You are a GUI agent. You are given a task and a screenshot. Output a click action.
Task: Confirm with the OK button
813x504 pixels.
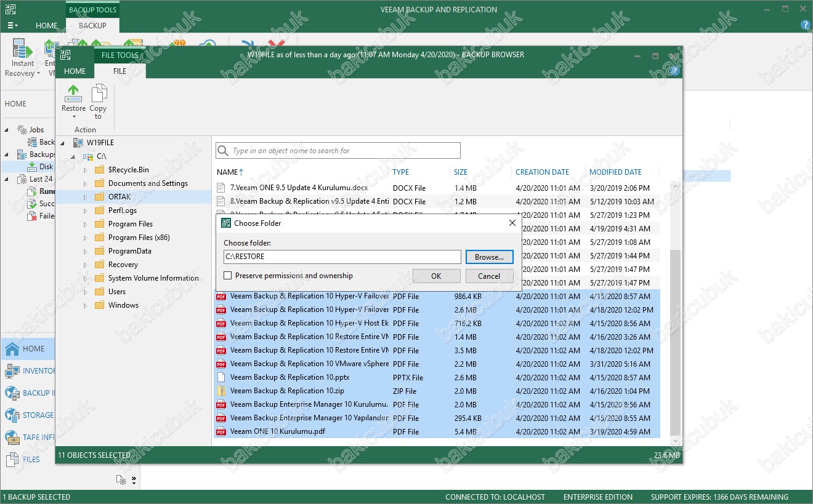click(x=436, y=276)
